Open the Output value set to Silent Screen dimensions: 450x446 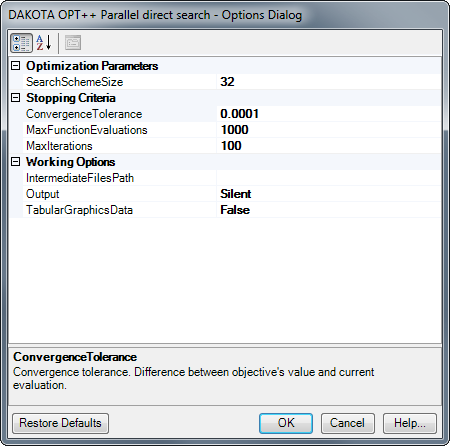(x=329, y=194)
